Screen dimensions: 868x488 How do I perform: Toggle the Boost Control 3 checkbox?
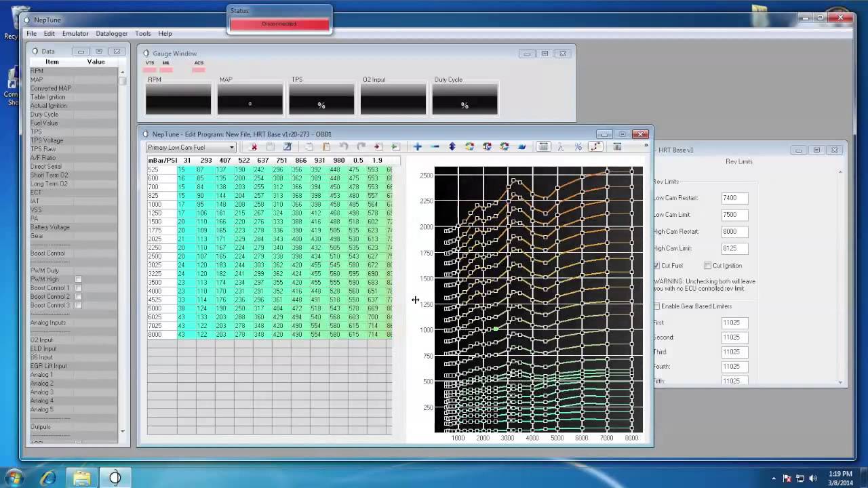[x=78, y=306]
